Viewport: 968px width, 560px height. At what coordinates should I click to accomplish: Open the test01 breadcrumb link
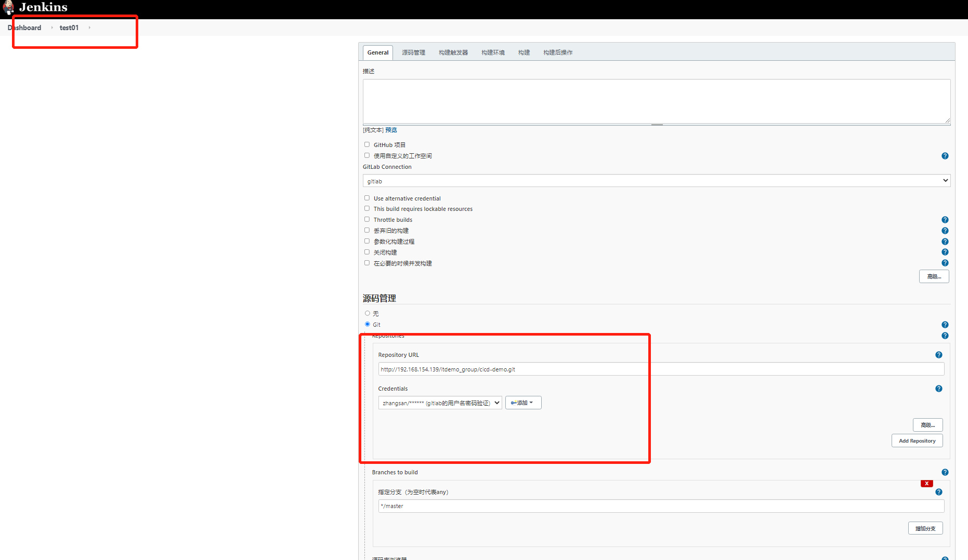(x=69, y=28)
